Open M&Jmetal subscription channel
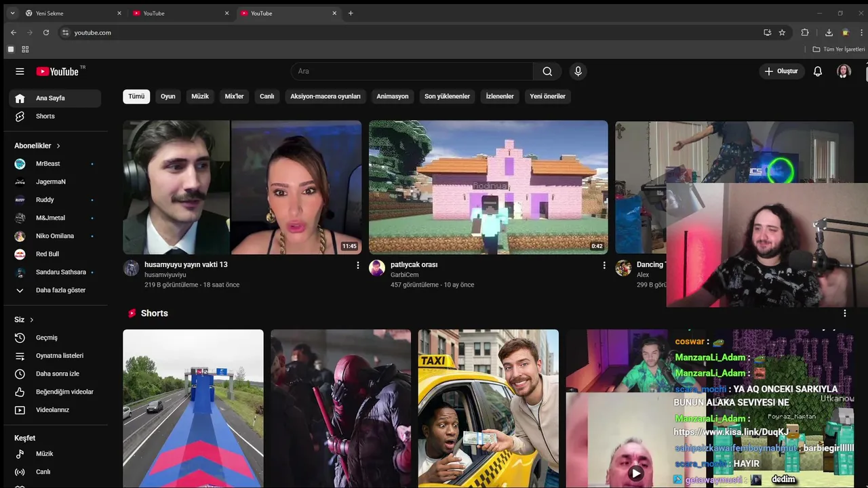This screenshot has width=868, height=488. (55, 218)
